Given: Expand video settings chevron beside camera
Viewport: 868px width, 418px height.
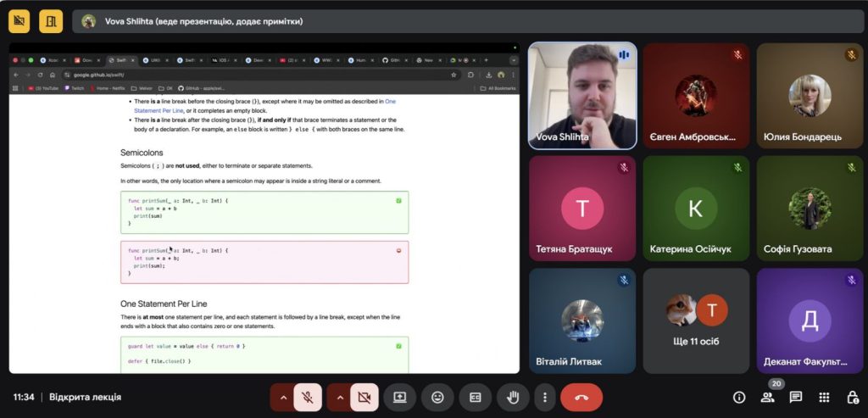Looking at the screenshot, I should [x=340, y=397].
